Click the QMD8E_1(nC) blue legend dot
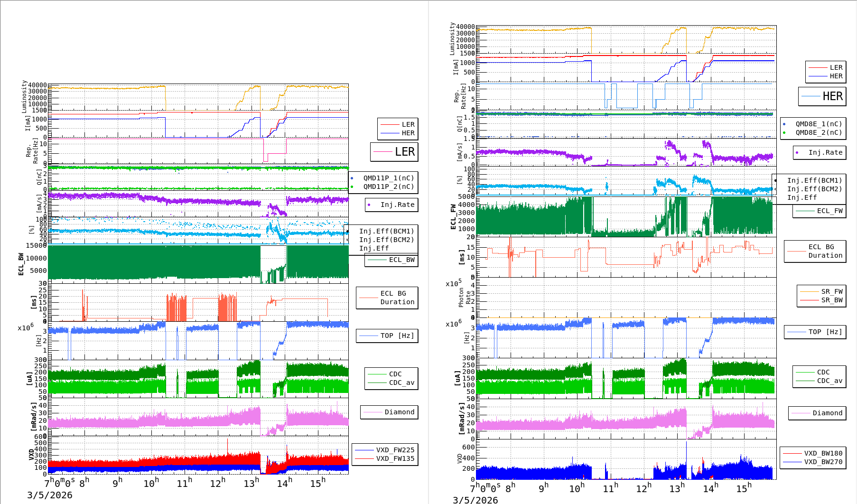This screenshot has width=857, height=504. click(784, 124)
